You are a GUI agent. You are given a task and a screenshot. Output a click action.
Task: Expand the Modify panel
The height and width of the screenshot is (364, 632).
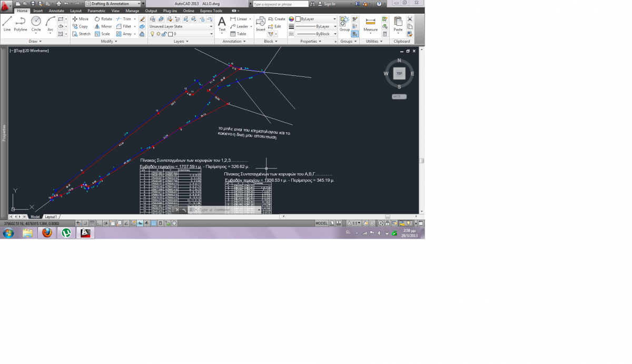coord(108,41)
